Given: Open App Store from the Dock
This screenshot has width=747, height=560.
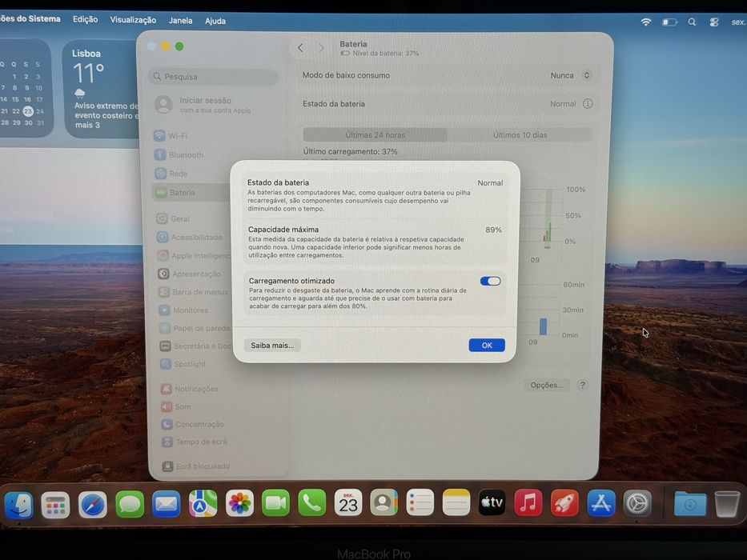Looking at the screenshot, I should [x=600, y=503].
